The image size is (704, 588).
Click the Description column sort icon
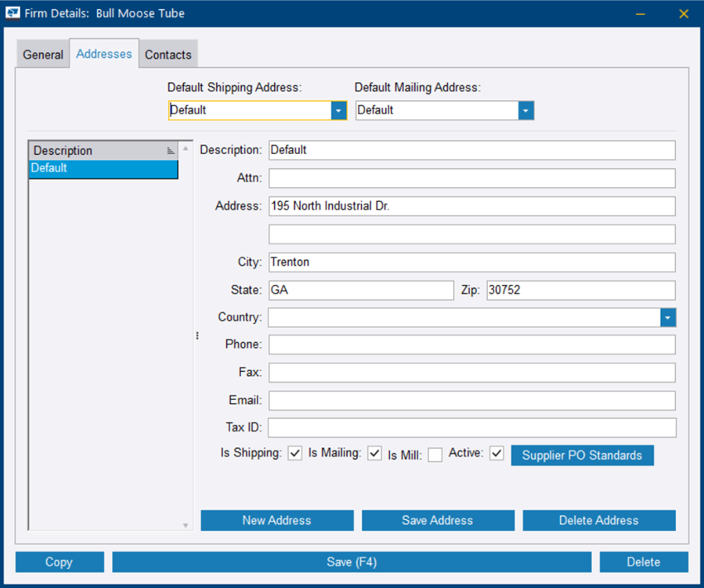tap(171, 151)
